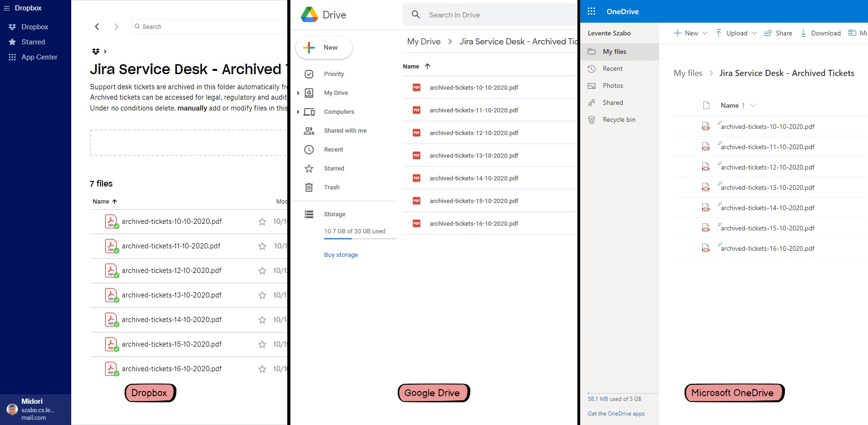Open Shared with me in Google Drive
868x425 pixels.
point(345,130)
